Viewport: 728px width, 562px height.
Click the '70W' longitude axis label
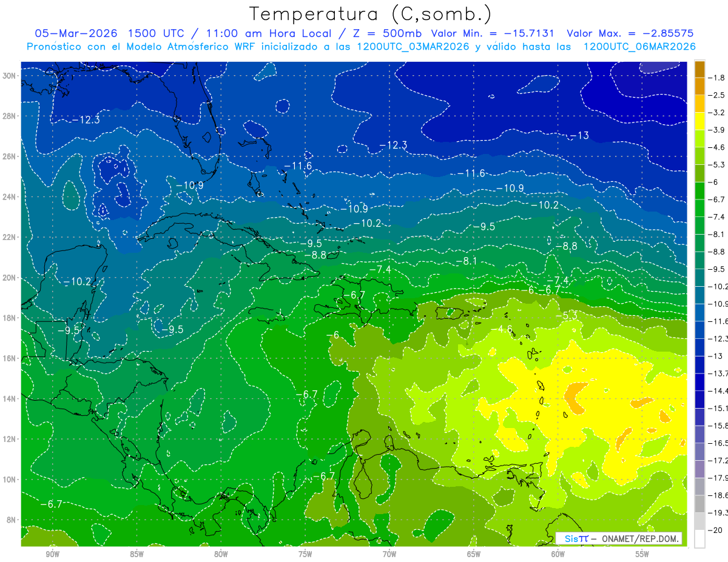[389, 554]
